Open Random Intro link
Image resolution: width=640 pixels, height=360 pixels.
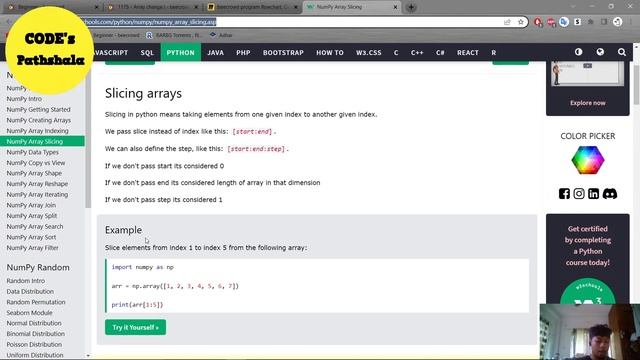click(26, 281)
